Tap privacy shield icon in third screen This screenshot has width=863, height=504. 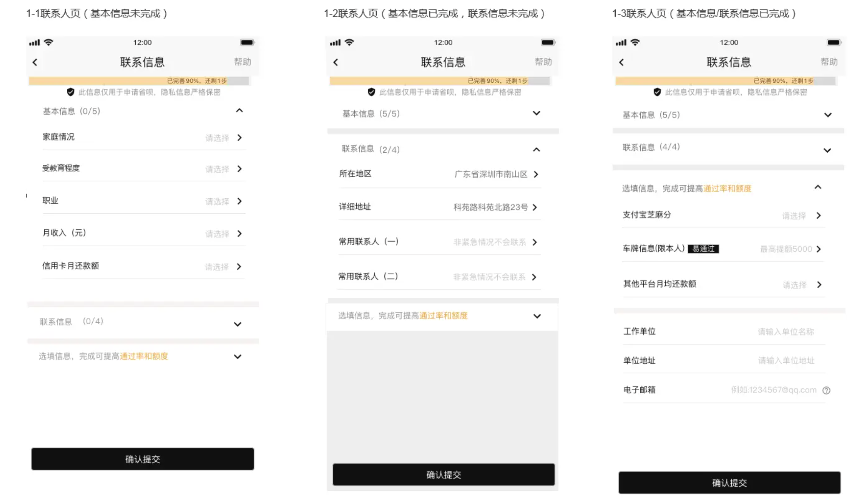[657, 92]
